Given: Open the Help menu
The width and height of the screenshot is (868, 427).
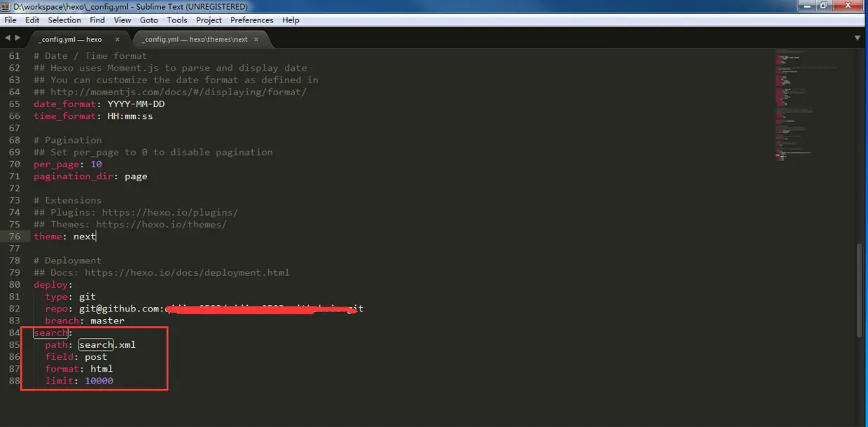Looking at the screenshot, I should pyautogui.click(x=290, y=20).
